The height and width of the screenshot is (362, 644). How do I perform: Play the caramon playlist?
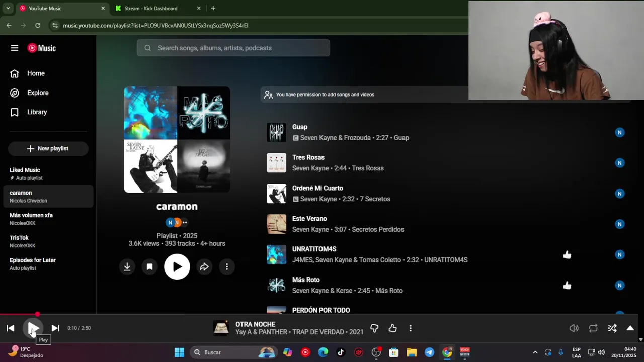[x=177, y=267]
